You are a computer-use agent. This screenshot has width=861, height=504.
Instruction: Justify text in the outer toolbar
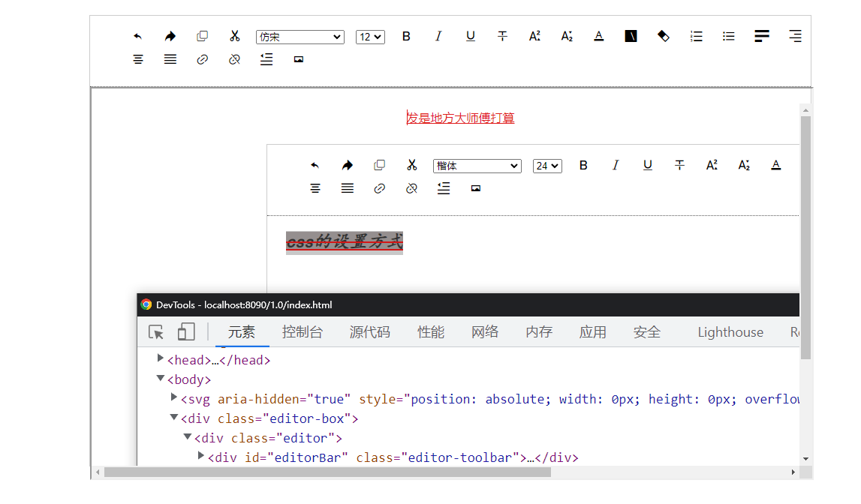[170, 59]
